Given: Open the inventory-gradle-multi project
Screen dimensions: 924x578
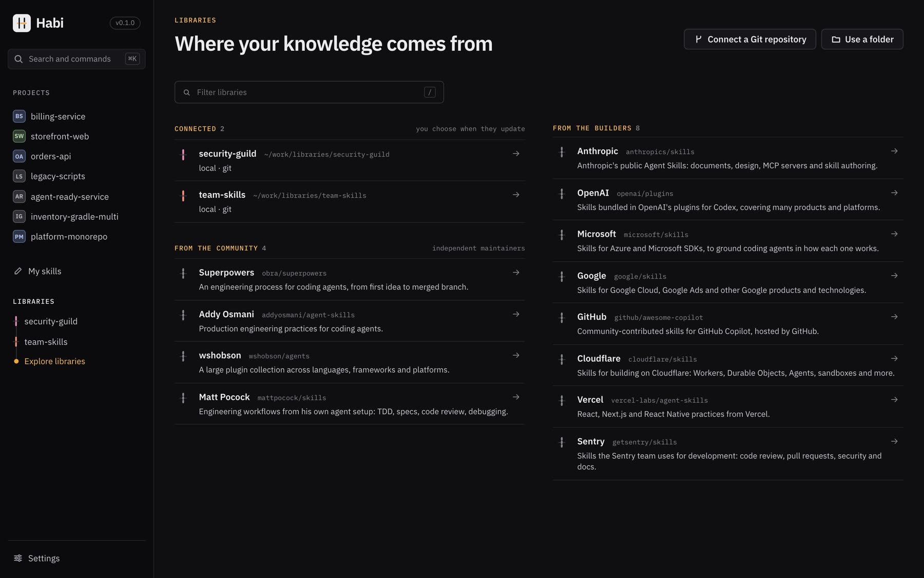Looking at the screenshot, I should [x=76, y=217].
